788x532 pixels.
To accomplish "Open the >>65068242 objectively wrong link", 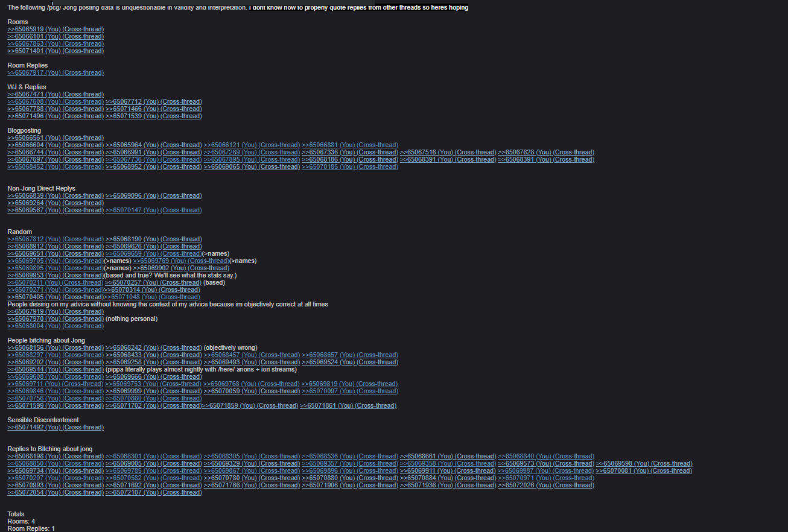I will 154,347.
